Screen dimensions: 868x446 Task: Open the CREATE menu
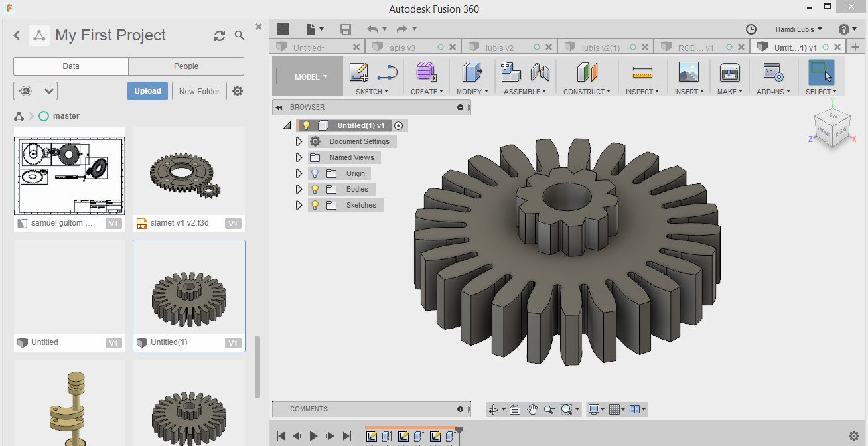pyautogui.click(x=427, y=92)
